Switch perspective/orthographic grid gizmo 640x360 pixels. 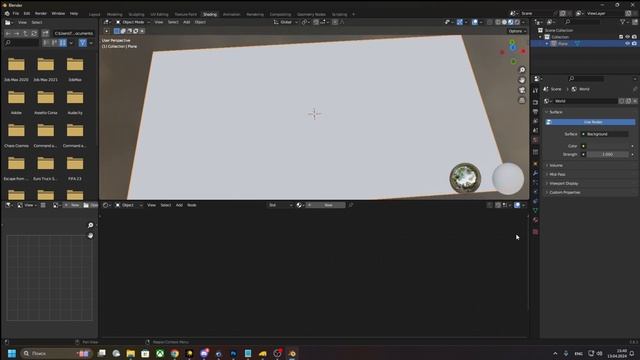pos(522,100)
